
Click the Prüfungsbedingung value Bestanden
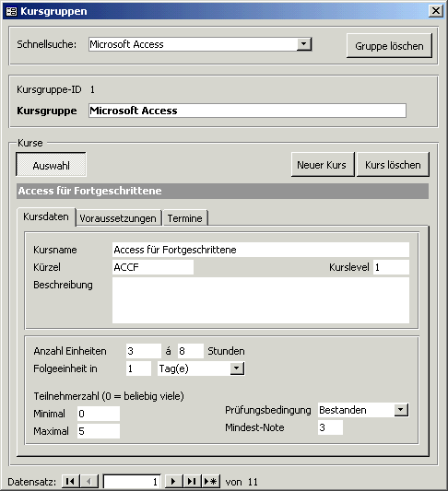tap(356, 410)
